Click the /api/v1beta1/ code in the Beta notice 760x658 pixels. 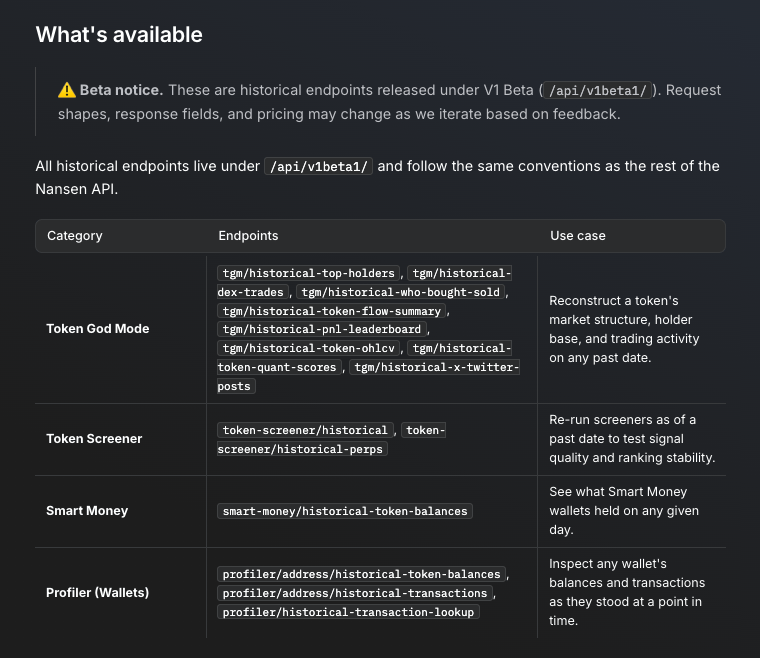click(597, 91)
